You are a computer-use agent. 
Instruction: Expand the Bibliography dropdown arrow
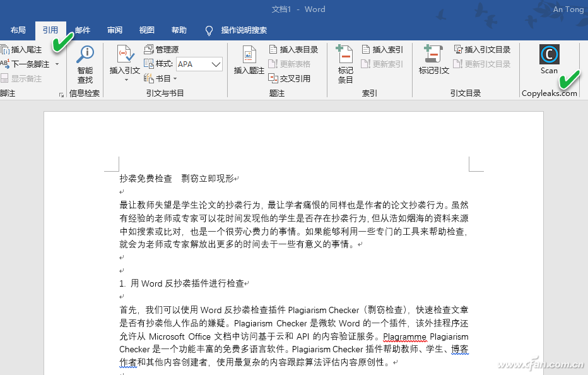175,78
